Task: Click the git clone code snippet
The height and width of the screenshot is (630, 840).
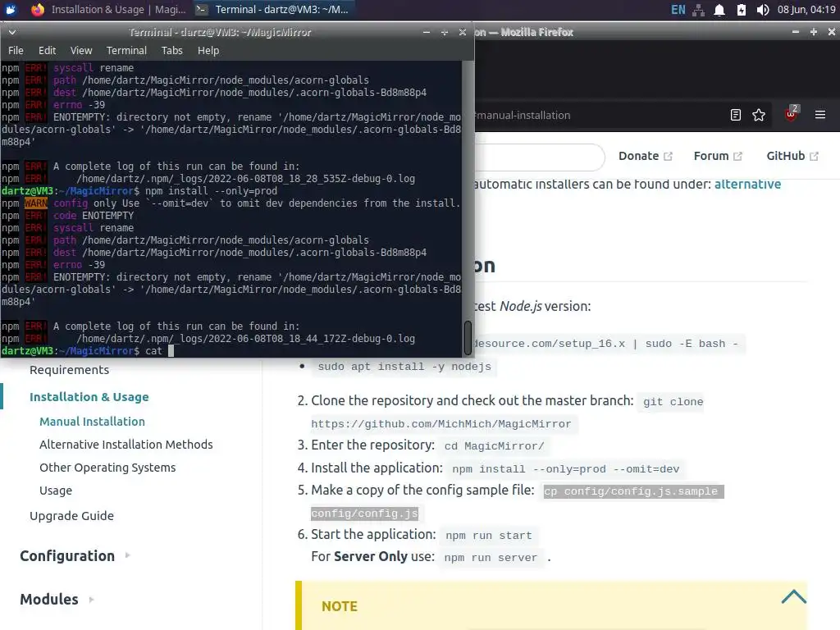Action: coord(673,402)
